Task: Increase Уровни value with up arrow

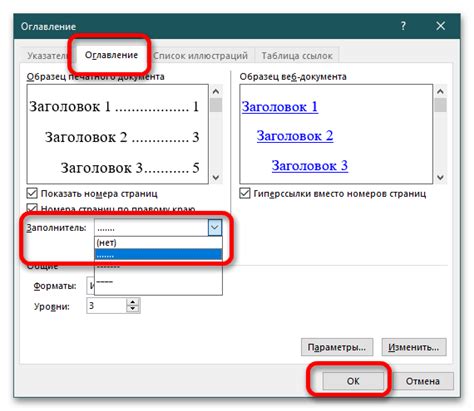Action: point(133,302)
